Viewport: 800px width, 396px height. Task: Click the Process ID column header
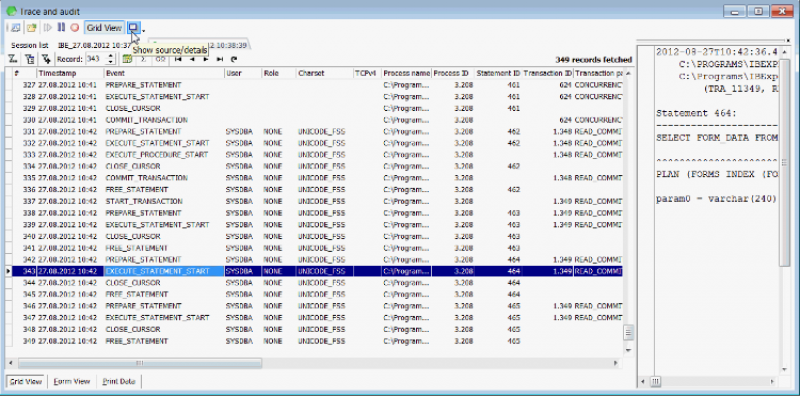(x=453, y=73)
